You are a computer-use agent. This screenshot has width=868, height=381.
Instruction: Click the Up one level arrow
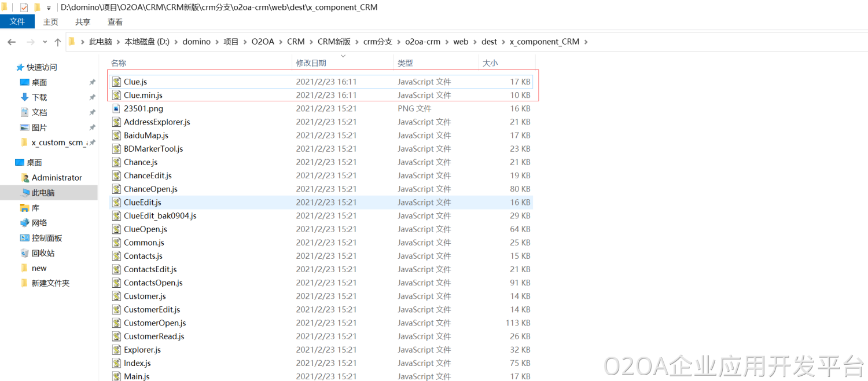click(x=57, y=42)
